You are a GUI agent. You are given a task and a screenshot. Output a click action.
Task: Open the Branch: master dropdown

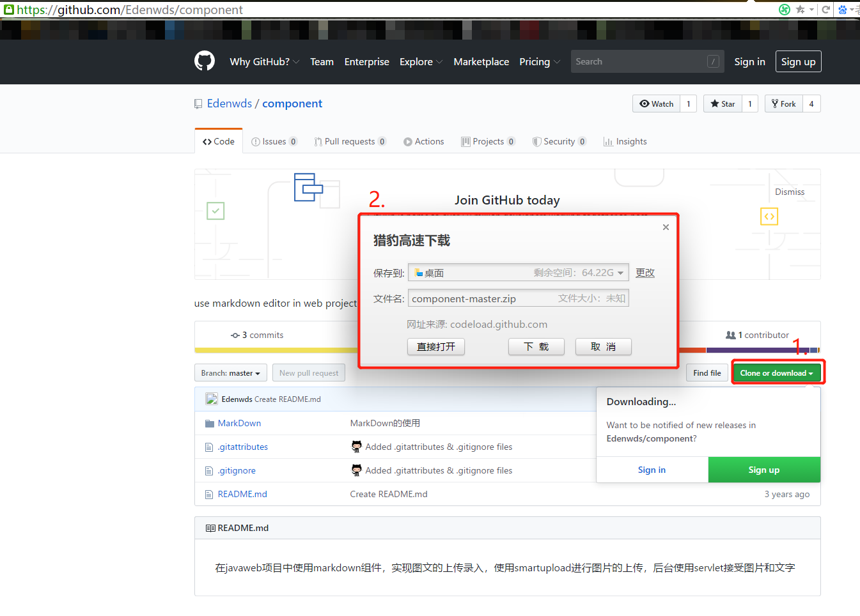click(x=230, y=373)
